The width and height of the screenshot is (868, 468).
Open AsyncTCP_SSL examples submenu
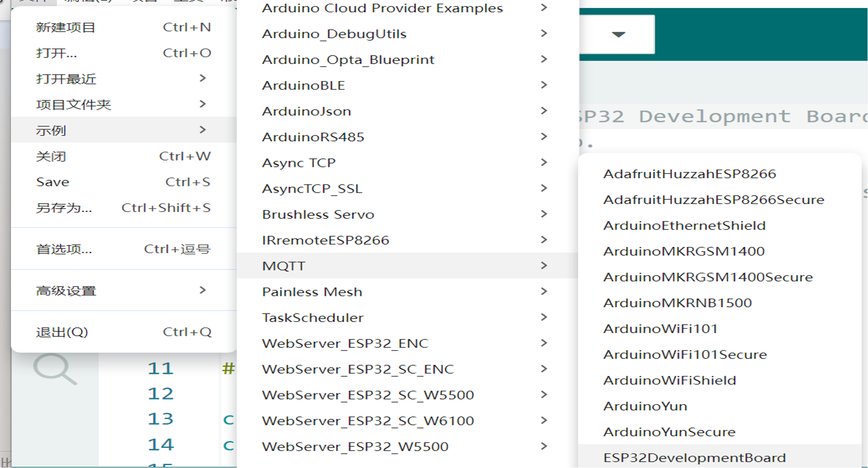click(x=408, y=189)
